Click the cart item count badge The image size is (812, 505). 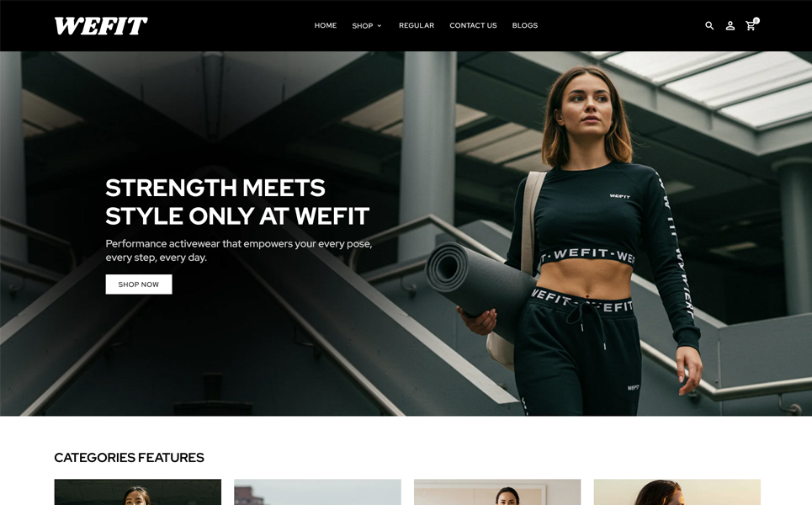pyautogui.click(x=756, y=21)
